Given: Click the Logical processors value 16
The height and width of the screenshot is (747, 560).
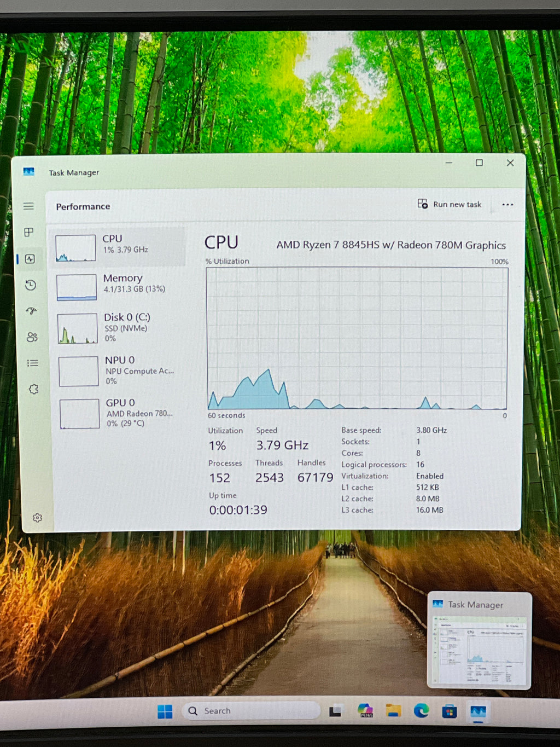Looking at the screenshot, I should tap(420, 465).
